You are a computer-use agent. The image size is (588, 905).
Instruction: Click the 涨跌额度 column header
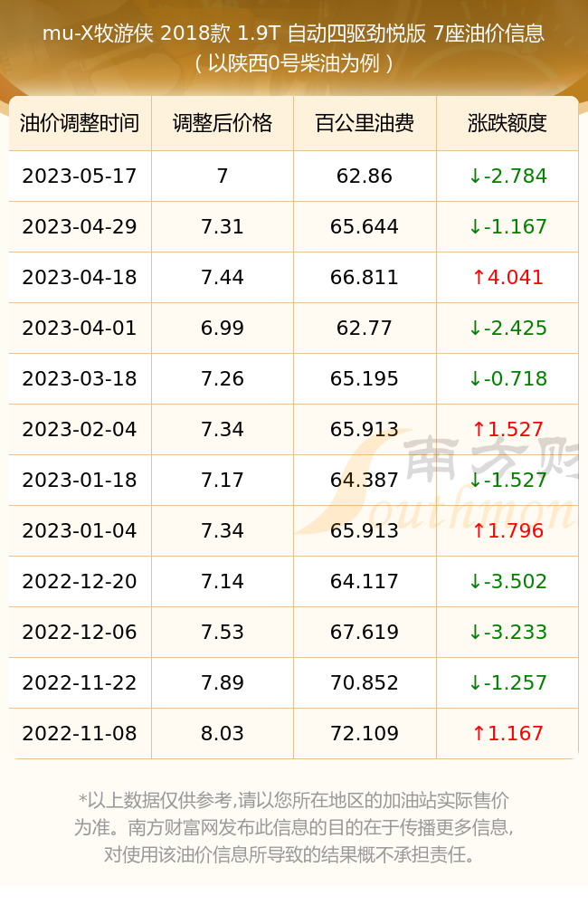click(x=507, y=123)
